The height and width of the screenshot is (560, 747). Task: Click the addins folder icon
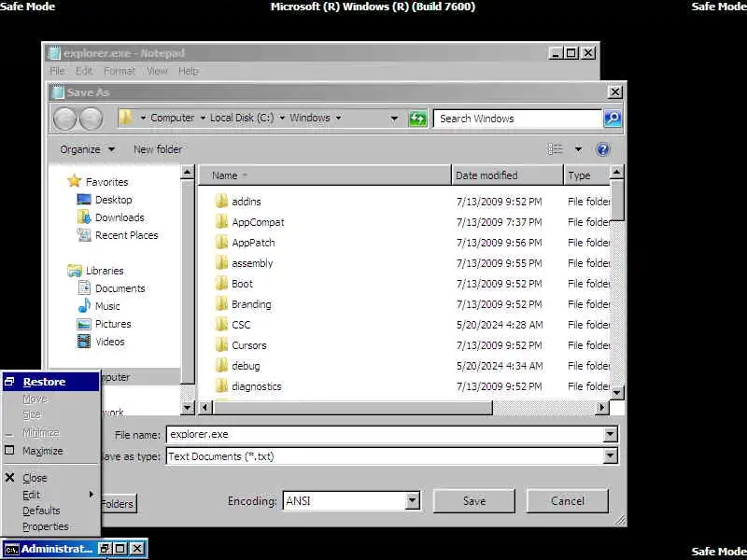221,201
